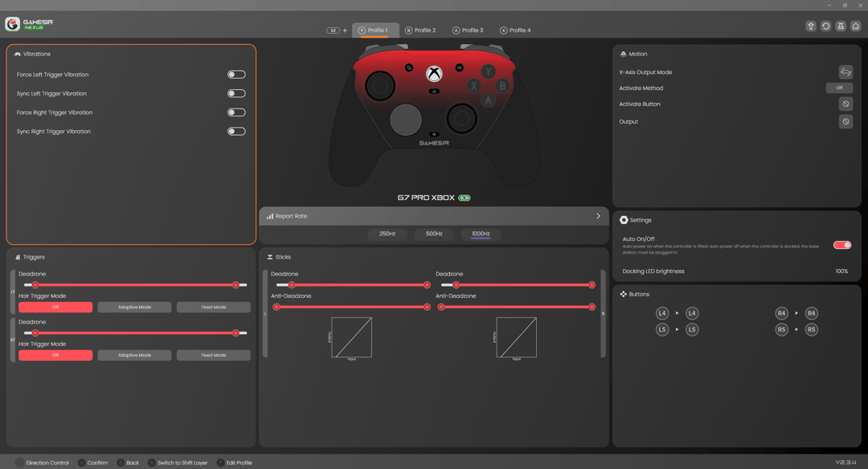Viewport: 868px width, 469px height.
Task: Click the left stick response curve graph
Action: pos(351,337)
